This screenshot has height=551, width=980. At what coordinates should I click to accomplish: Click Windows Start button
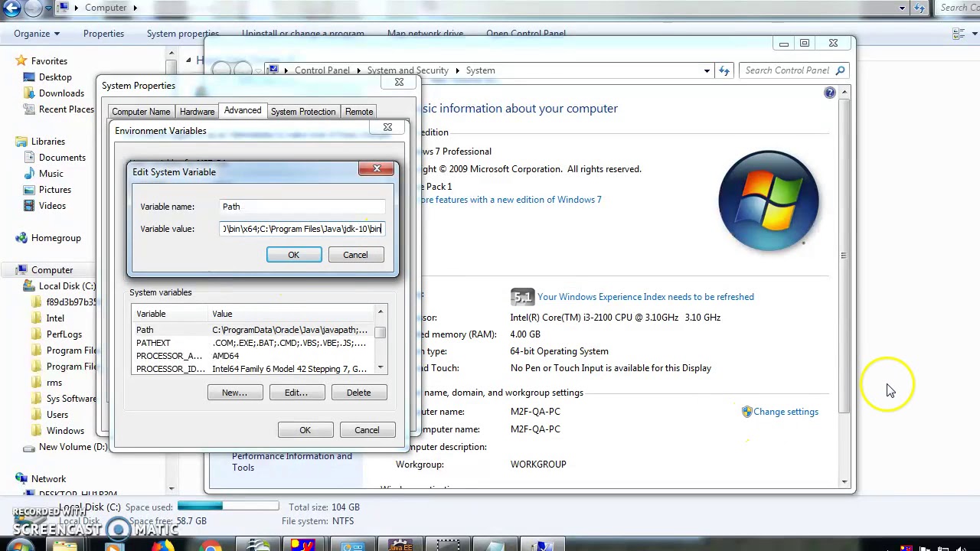[18, 546]
